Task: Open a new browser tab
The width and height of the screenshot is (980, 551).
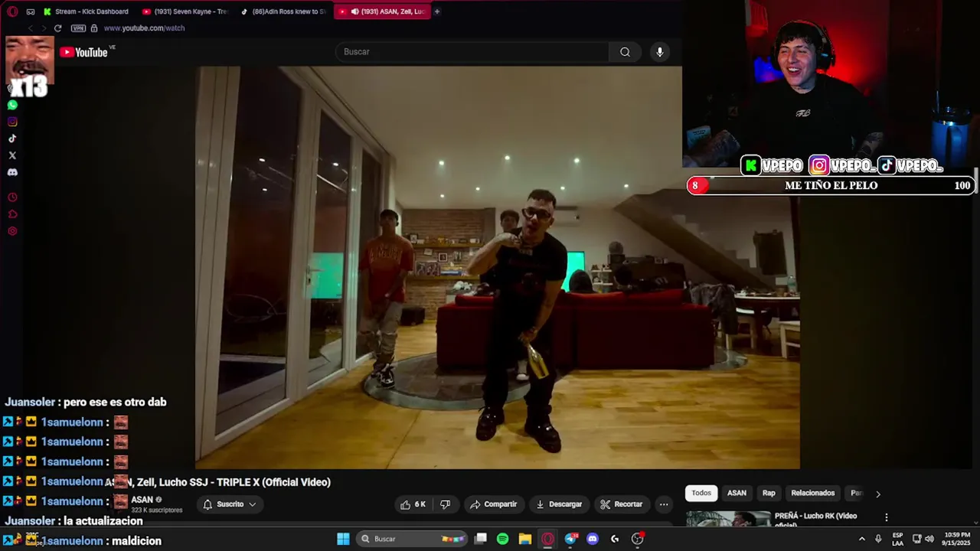Action: (437, 11)
